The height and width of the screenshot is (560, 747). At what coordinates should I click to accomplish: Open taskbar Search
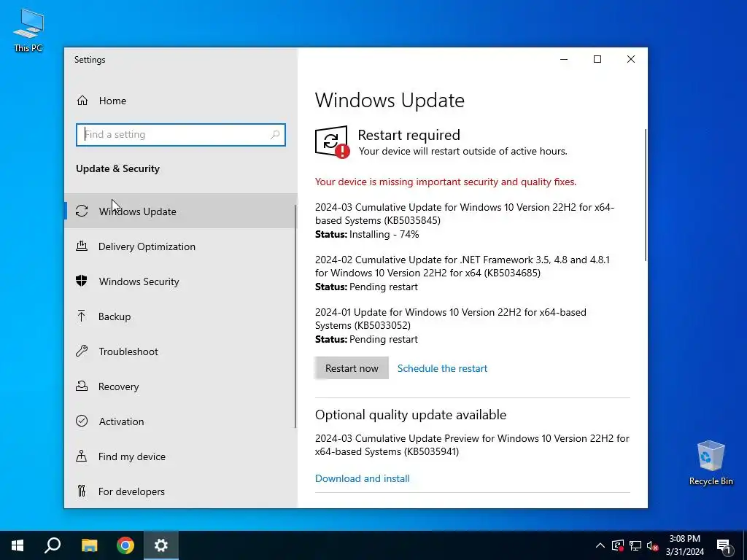click(53, 545)
